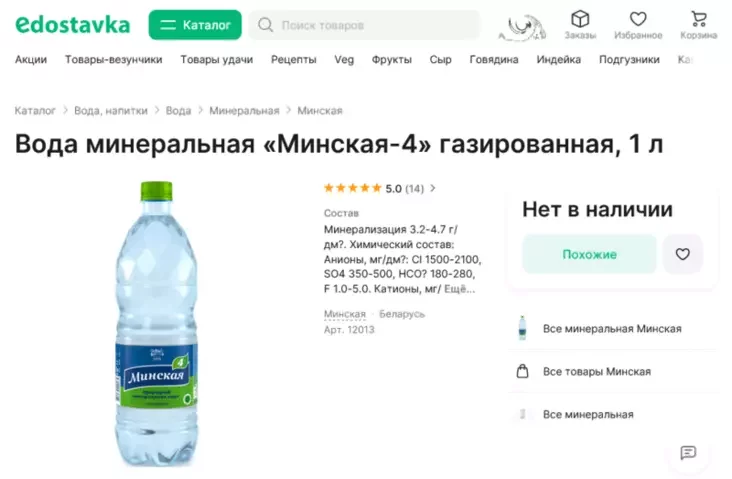Expand reviews with the rating chevron arrow
The width and height of the screenshot is (732, 479).
pyautogui.click(x=433, y=188)
